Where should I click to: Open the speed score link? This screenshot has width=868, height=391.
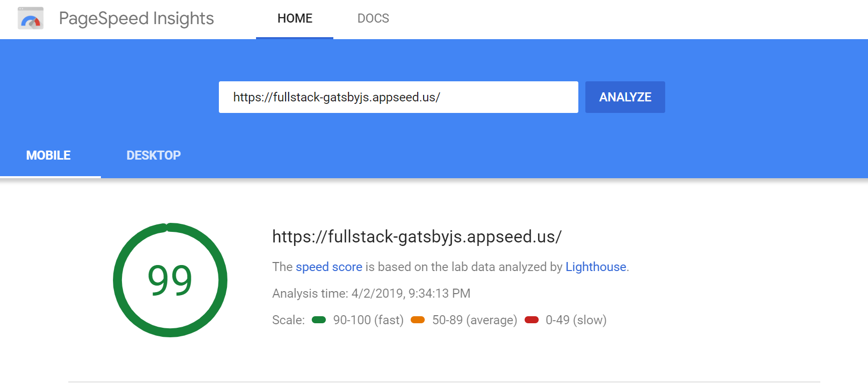point(329,267)
